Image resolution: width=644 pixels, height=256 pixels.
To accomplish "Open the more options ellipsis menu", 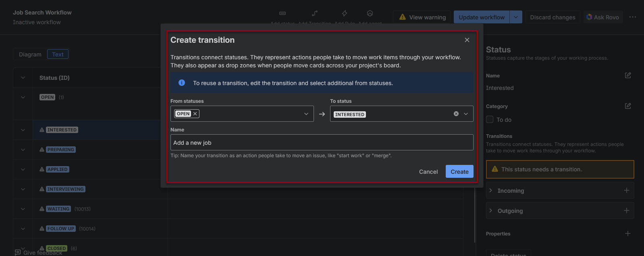I will click(632, 17).
